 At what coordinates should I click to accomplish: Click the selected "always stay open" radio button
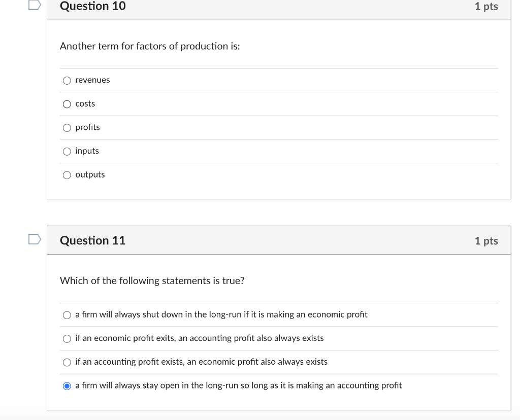click(x=67, y=386)
